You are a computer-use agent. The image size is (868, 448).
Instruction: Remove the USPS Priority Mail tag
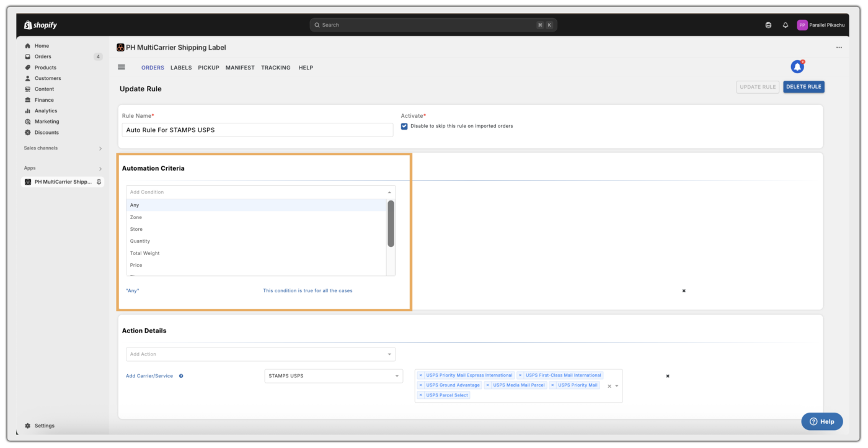pyautogui.click(x=552, y=385)
